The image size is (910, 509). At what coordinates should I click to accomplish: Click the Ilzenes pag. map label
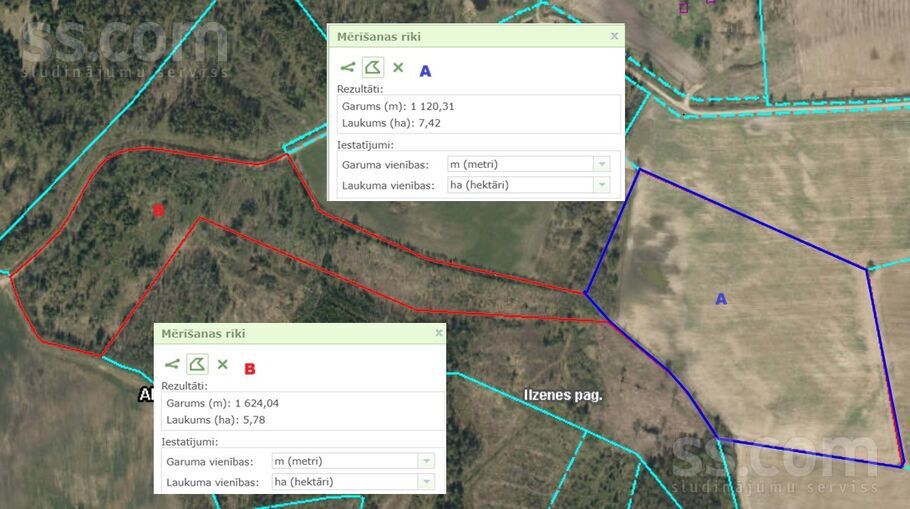tap(563, 395)
